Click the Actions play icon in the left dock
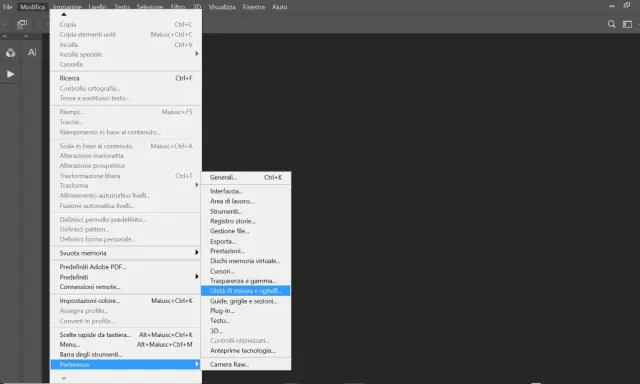The width and height of the screenshot is (640, 384). pos(11,74)
